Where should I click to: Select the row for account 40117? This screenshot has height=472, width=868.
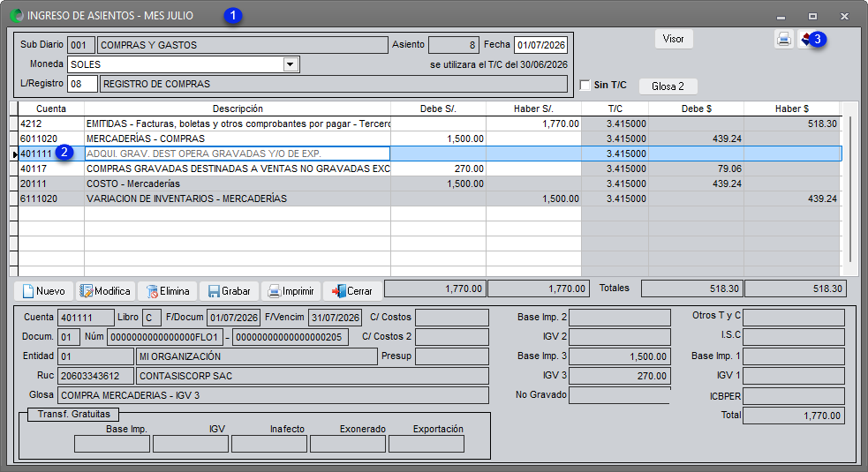coord(429,169)
